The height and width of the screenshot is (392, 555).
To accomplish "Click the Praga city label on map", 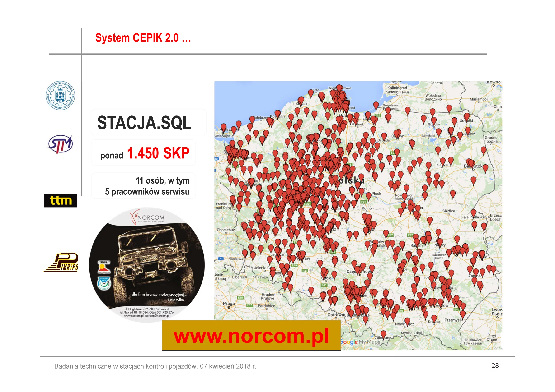I will point(229,304).
